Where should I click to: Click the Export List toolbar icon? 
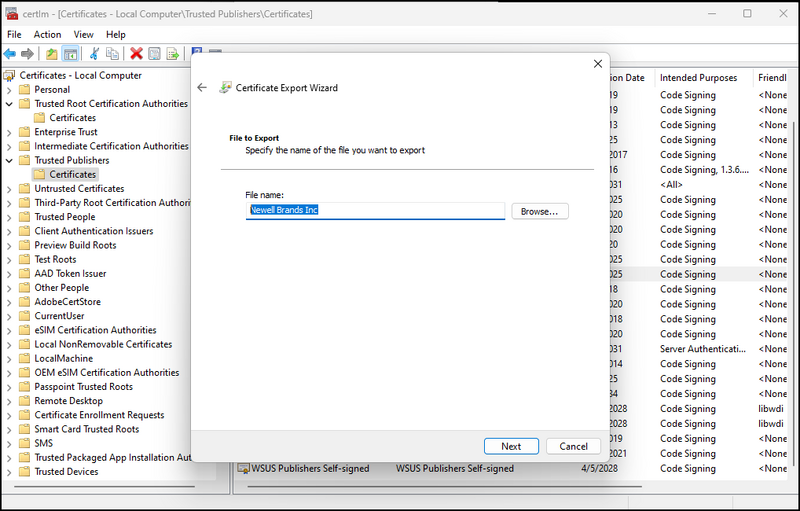[173, 54]
